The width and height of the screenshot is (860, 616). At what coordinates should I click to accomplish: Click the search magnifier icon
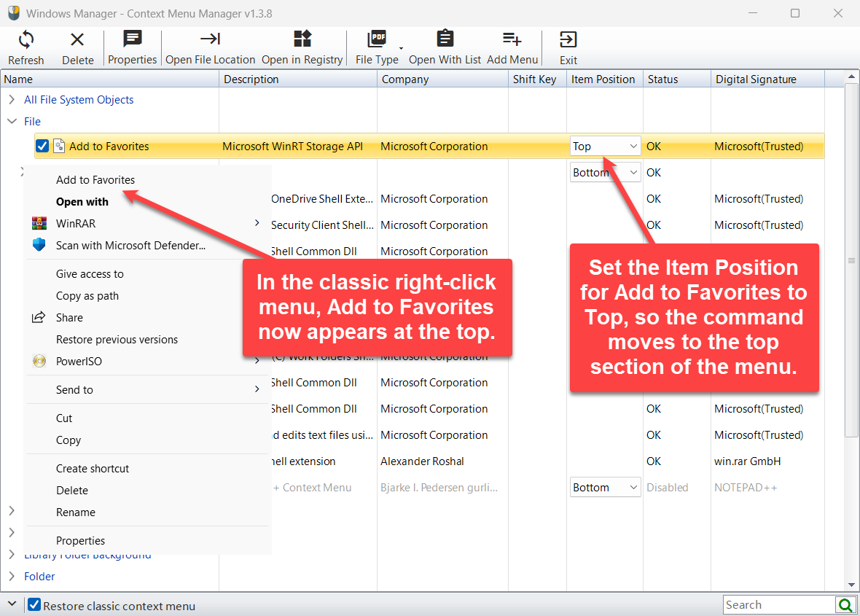(x=845, y=605)
